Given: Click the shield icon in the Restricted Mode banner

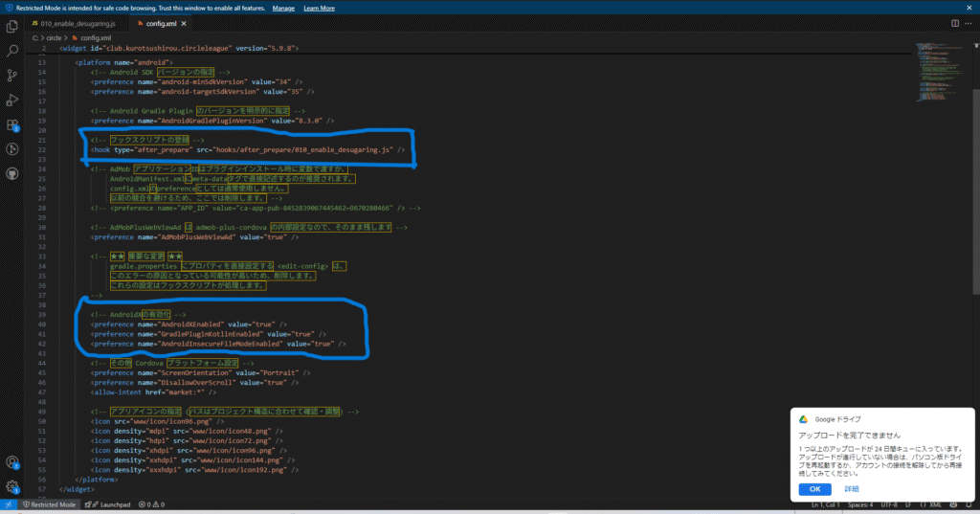Looking at the screenshot, I should coord(9,8).
